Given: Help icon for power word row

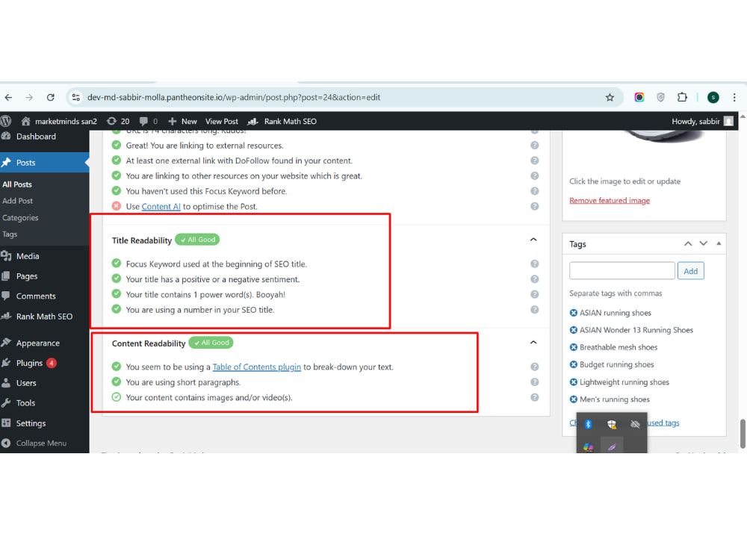Looking at the screenshot, I should coord(535,294).
